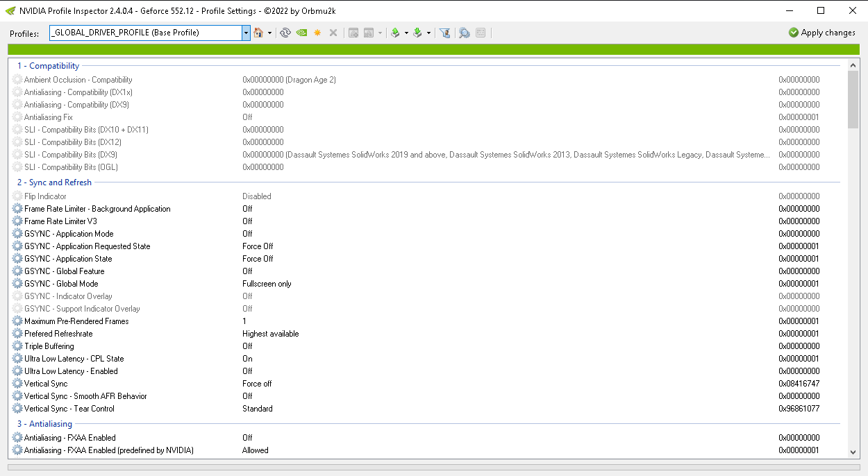Select Ambient Occlusion - Compatibility row
The image size is (868, 476).
click(426, 80)
